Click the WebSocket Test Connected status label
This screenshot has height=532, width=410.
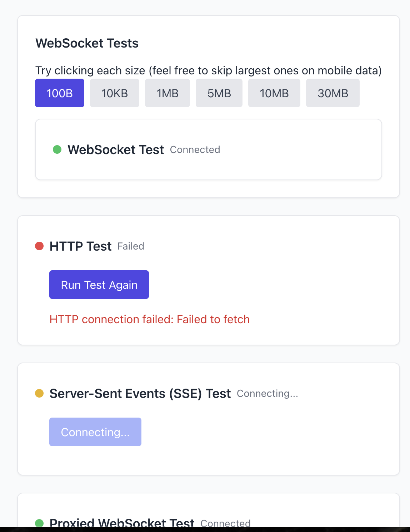[195, 149]
